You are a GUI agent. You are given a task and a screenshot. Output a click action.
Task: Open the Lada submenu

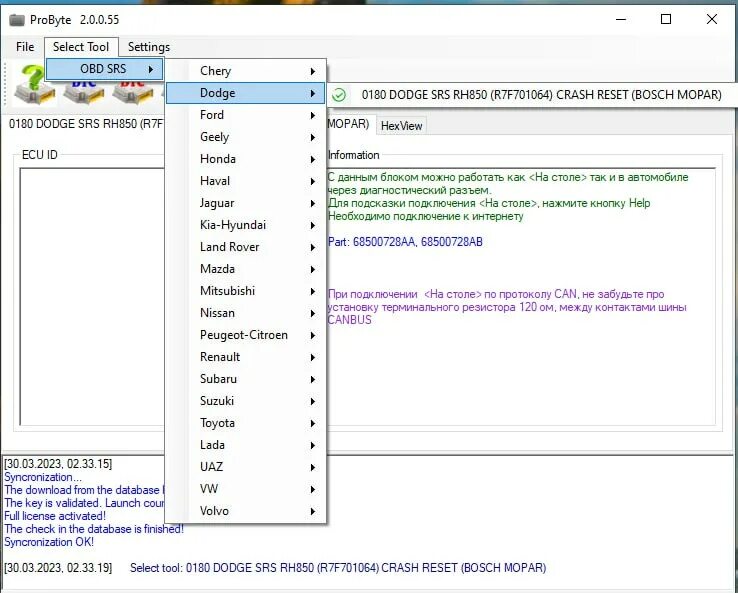point(245,445)
